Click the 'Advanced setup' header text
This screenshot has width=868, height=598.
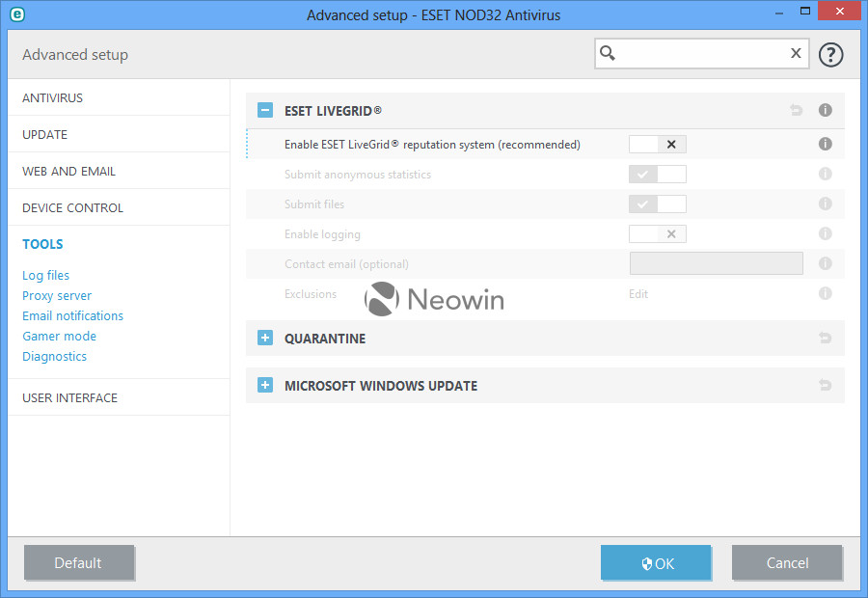pyautogui.click(x=75, y=55)
